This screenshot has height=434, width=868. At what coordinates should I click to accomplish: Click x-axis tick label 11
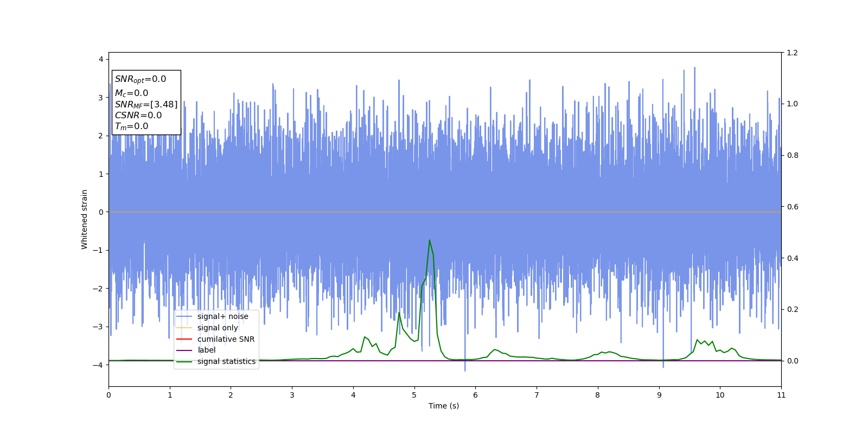pyautogui.click(x=781, y=395)
